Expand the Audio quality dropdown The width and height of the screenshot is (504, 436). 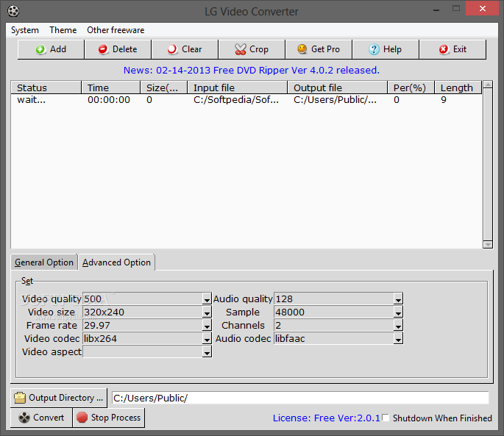[x=398, y=299]
